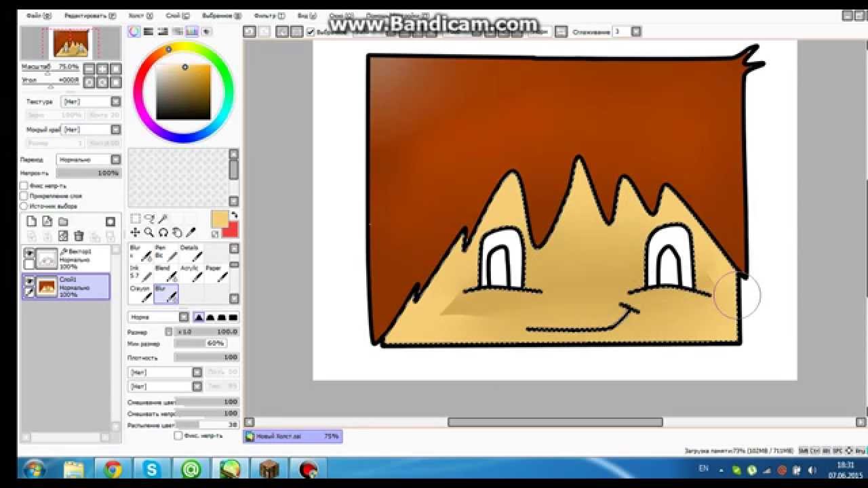Select the rotate view tool

pyautogui.click(x=163, y=232)
